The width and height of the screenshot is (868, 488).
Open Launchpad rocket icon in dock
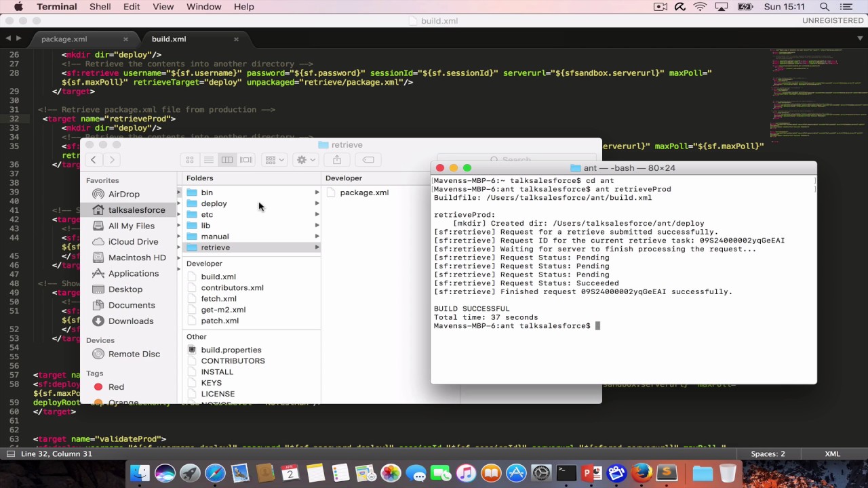click(x=190, y=473)
